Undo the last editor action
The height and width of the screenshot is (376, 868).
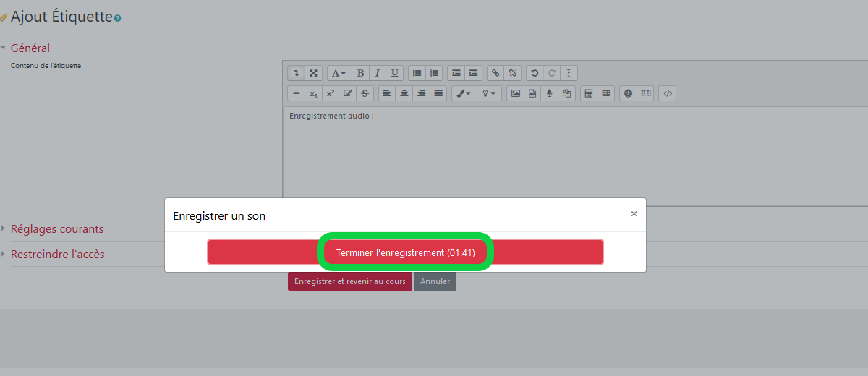[535, 73]
